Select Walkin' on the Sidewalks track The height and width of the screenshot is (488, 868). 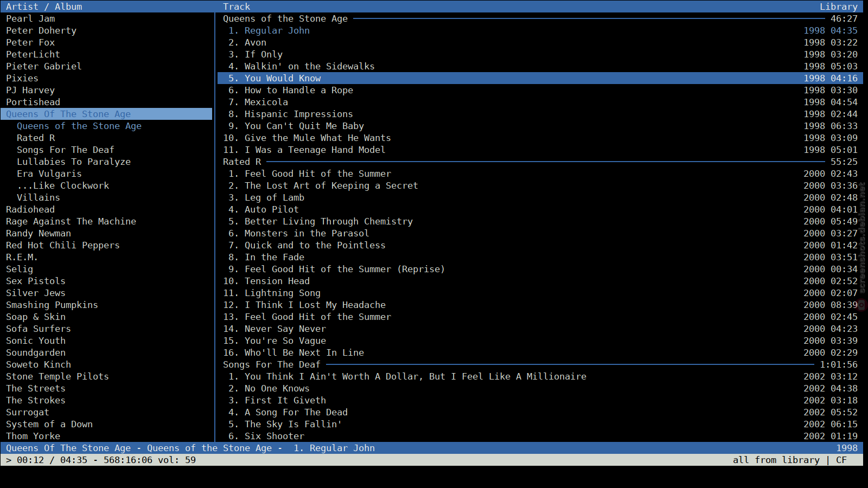click(540, 66)
